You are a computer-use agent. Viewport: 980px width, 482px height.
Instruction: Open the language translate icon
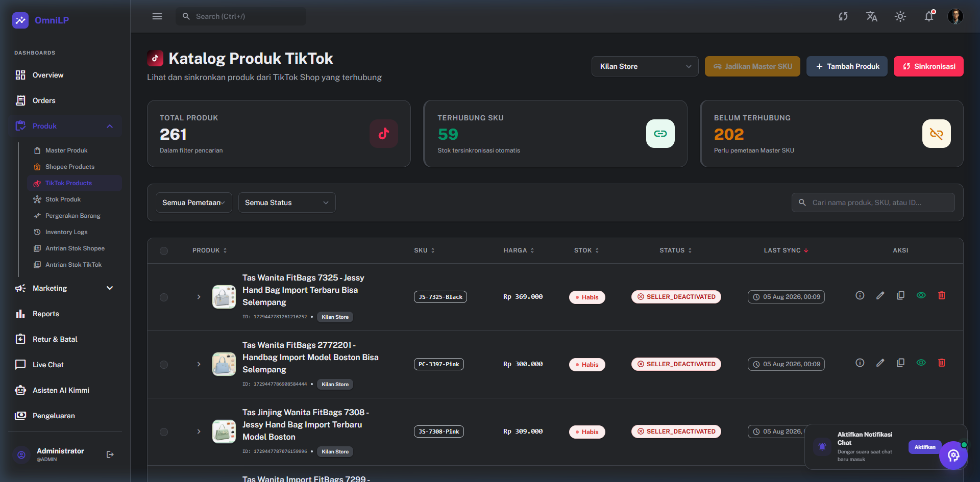(872, 16)
